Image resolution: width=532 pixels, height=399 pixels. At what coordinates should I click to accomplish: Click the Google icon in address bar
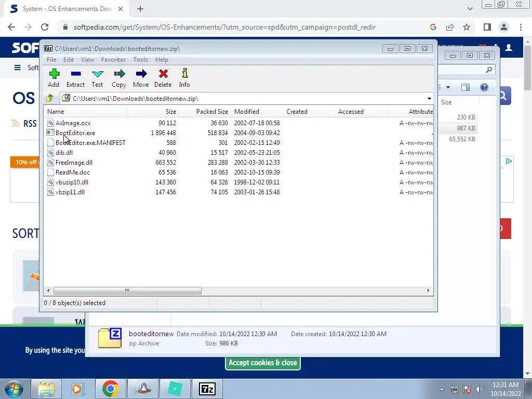tap(433, 27)
